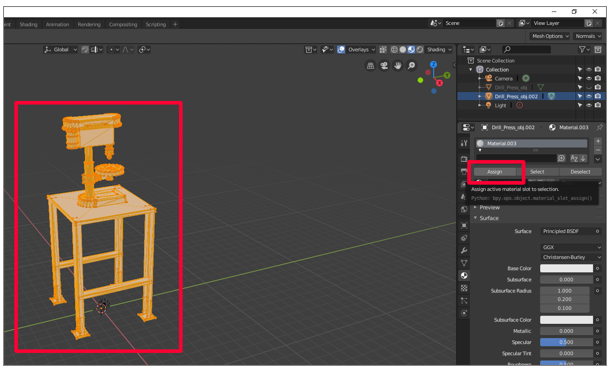Click the zoom magnifier icon
Viewport: 612px width, 370px height.
tap(411, 66)
